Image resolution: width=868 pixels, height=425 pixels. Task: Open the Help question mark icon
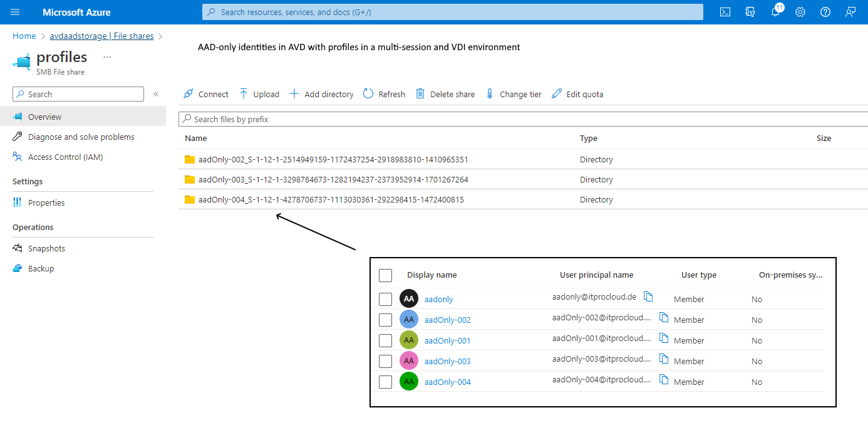pos(825,12)
